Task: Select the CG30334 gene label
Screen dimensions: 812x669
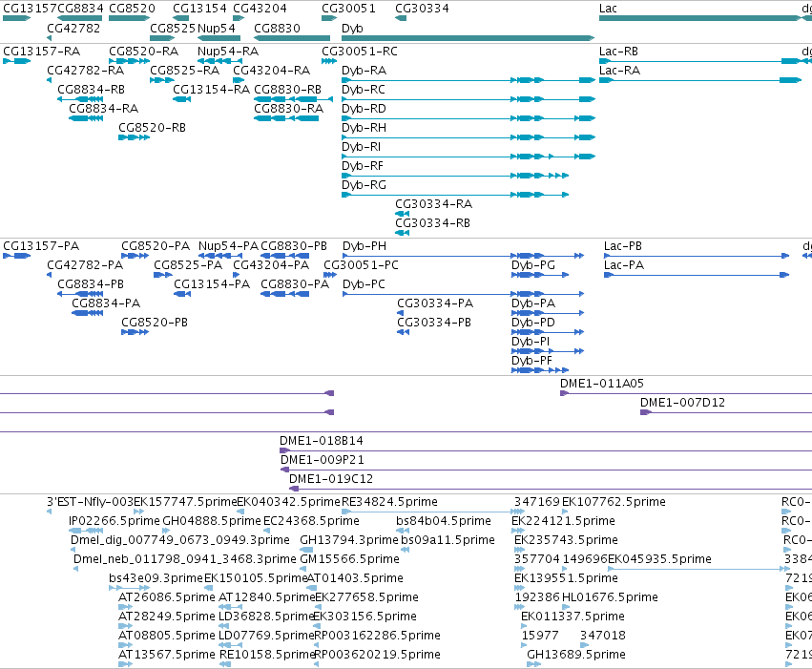Action: (x=422, y=9)
